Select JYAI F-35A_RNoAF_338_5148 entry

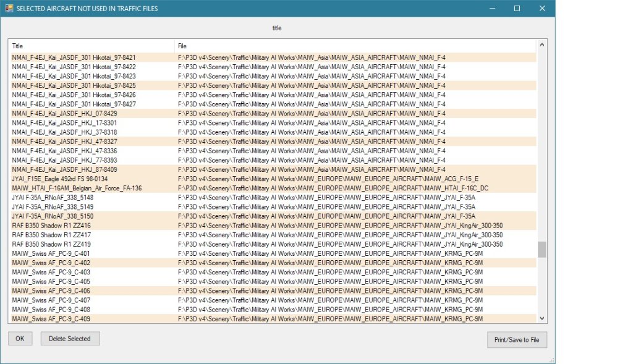53,197
